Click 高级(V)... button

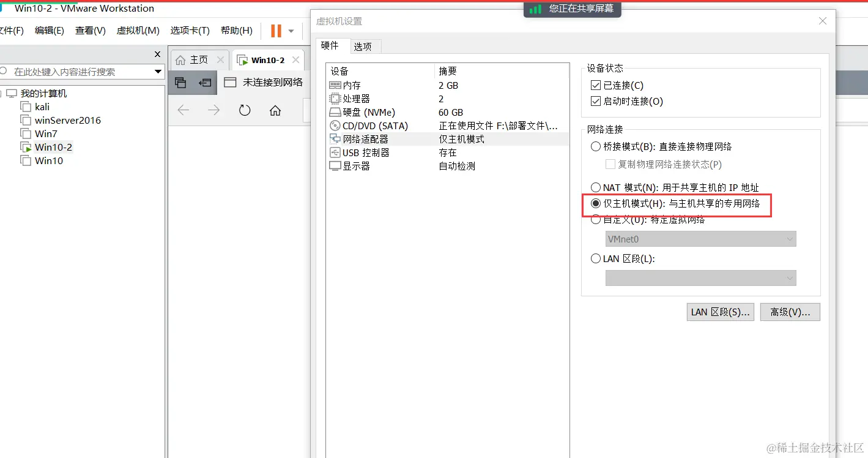[790, 312]
